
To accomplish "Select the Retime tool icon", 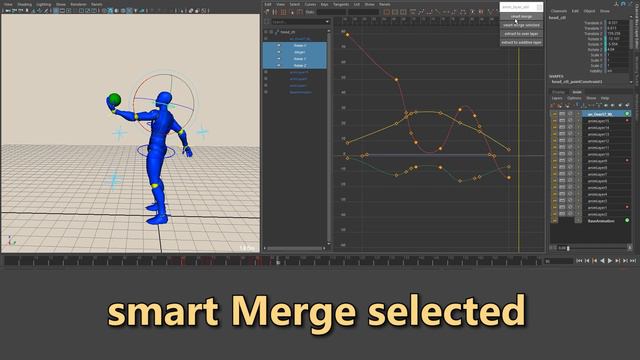I will 300,12.
